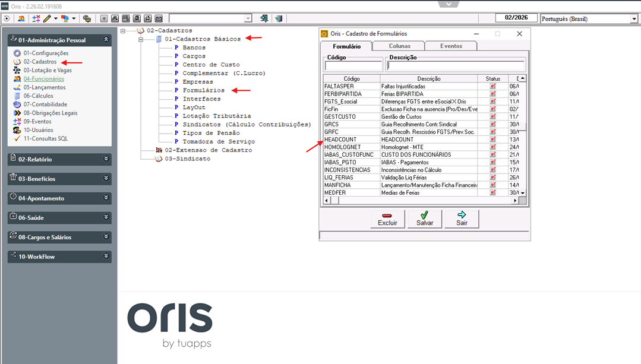Image resolution: width=641 pixels, height=364 pixels.
Task: Toggle Status checkbox for GESTCUSTO row
Action: pos(492,117)
